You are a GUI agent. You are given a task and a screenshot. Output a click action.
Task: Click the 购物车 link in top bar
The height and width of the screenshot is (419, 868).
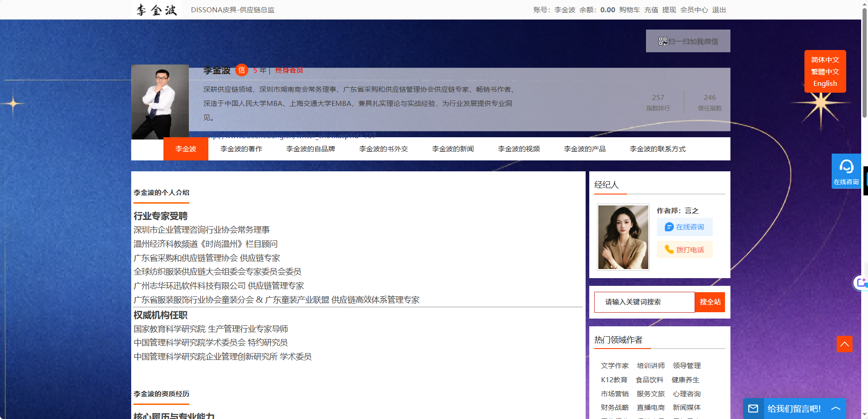(x=629, y=10)
